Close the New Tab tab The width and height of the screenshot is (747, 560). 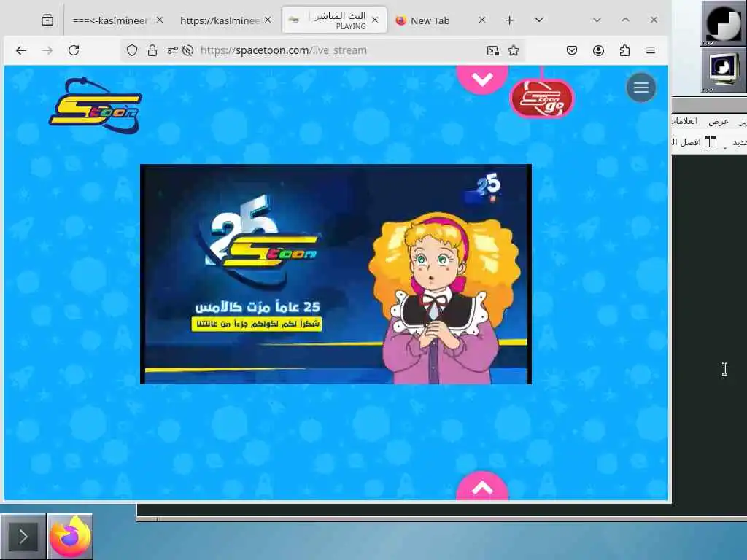tap(482, 20)
